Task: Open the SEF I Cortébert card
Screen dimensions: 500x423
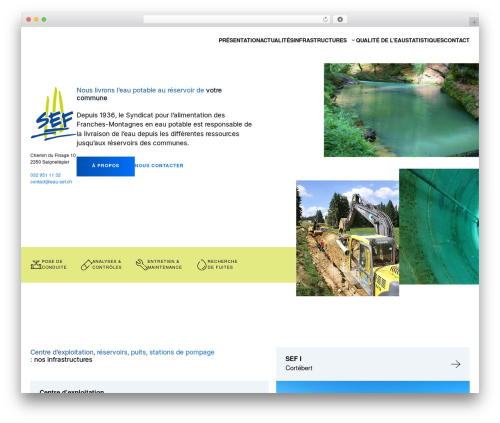Action: point(373,364)
